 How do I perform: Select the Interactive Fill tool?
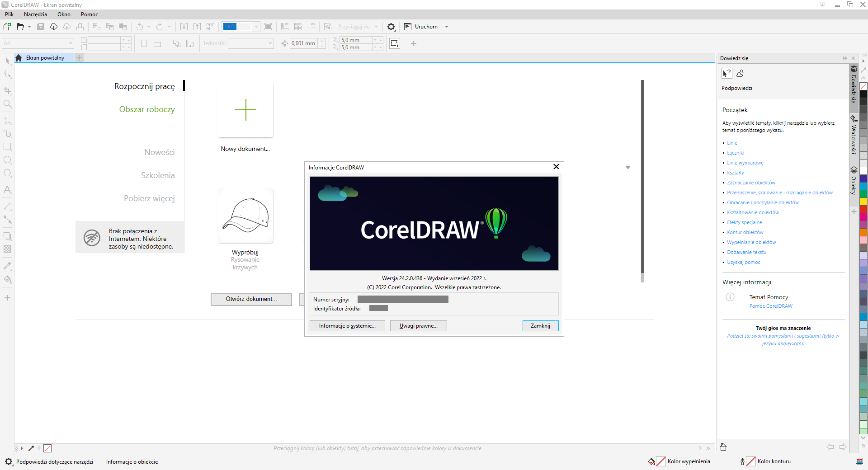[7, 279]
